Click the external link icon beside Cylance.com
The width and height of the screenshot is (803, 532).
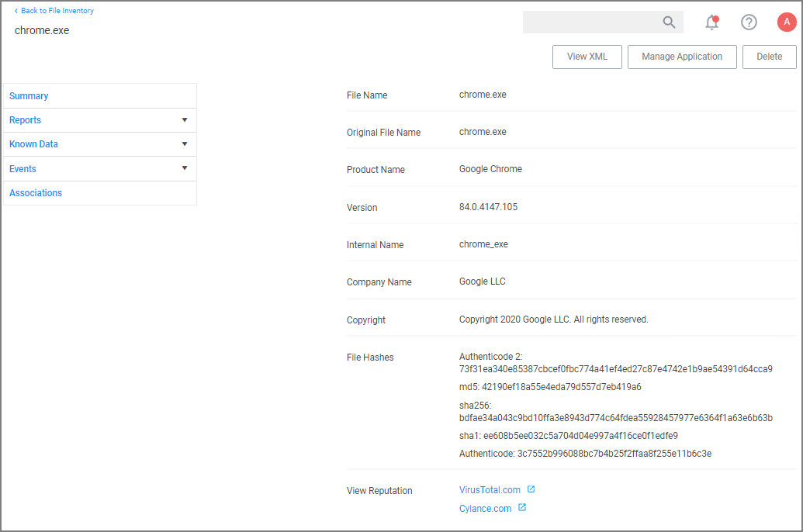(x=522, y=508)
